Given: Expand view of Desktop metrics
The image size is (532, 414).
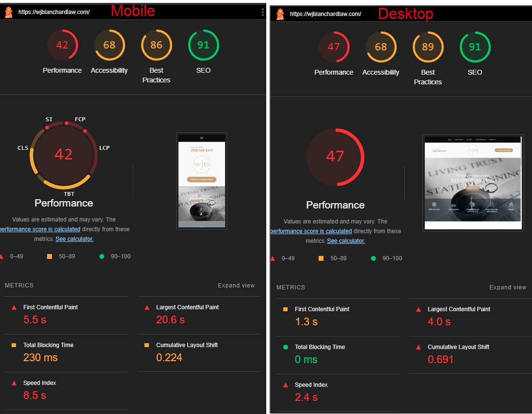Looking at the screenshot, I should tap(508, 287).
